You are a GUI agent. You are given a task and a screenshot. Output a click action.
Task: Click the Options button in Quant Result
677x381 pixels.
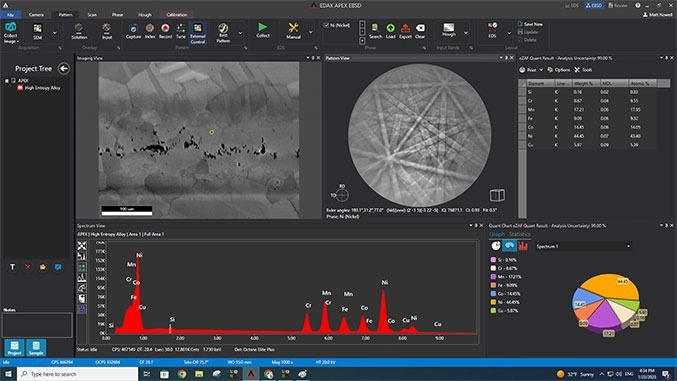(x=559, y=70)
